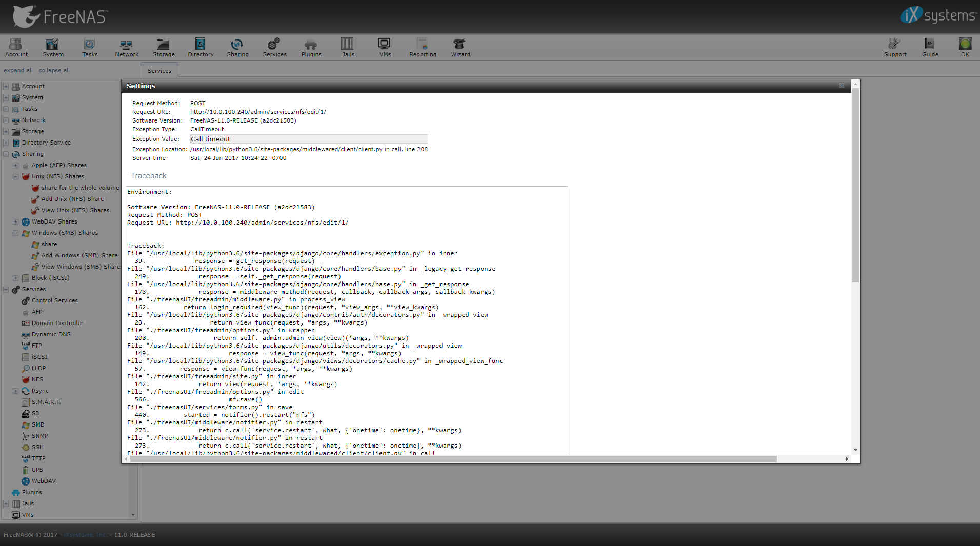Click scroll-down arrow of Settings dialog
This screenshot has height=546, width=980.
[855, 450]
